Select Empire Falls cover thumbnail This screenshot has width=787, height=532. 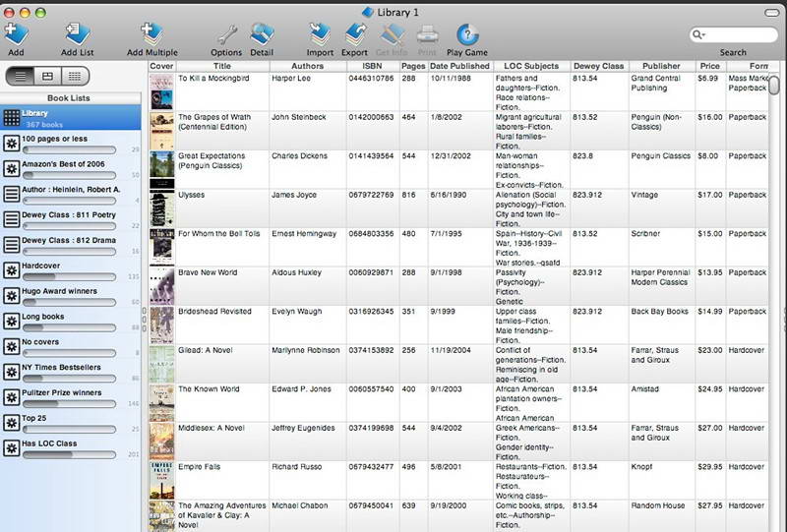pos(162,480)
